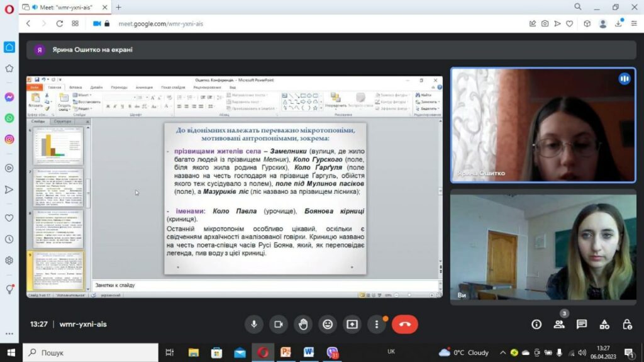Image resolution: width=644 pixels, height=362 pixels.
Task: Switch to the Meet wmr-yxni-ais tab
Action: [65, 8]
